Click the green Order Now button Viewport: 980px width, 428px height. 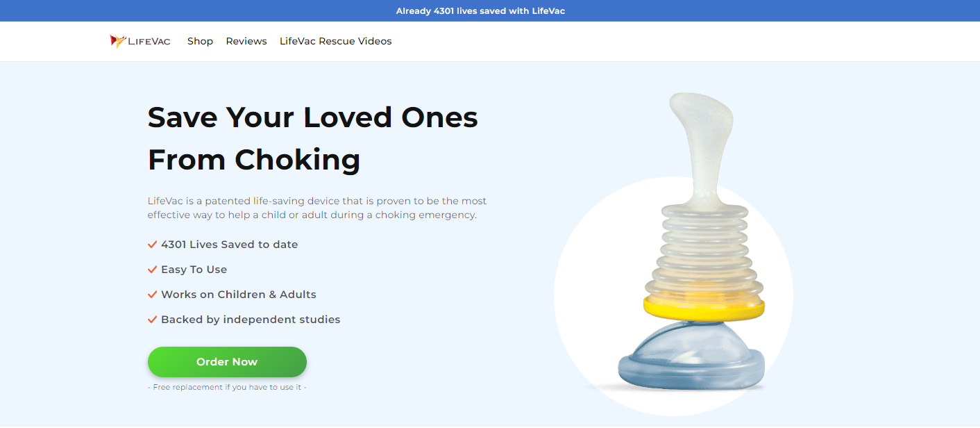pyautogui.click(x=227, y=362)
